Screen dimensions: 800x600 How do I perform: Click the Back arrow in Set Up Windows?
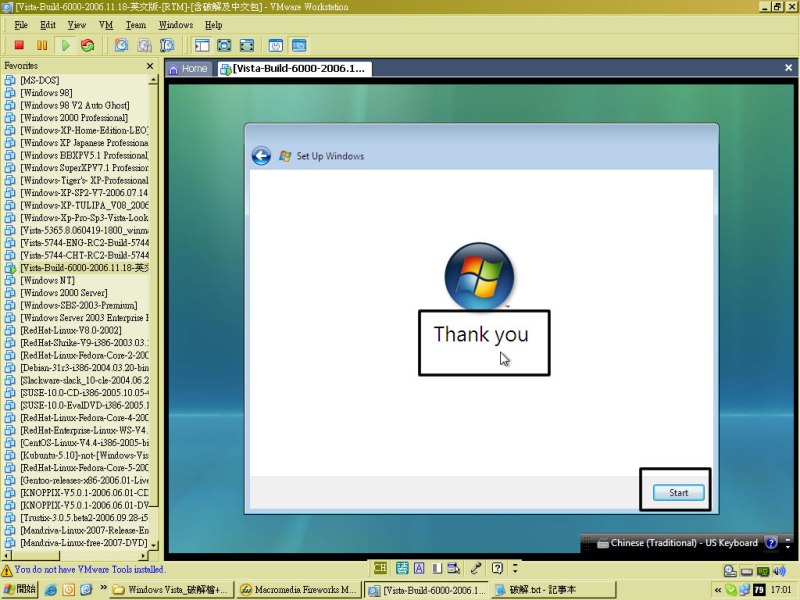261,156
